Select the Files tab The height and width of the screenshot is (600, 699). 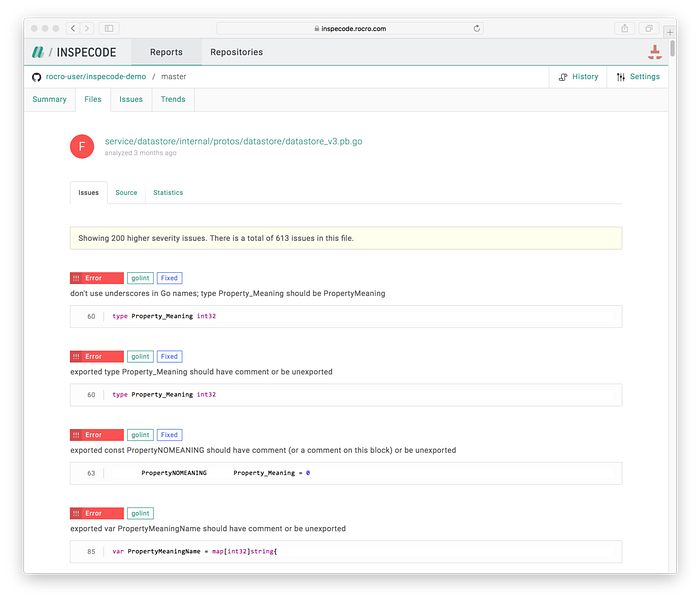(x=93, y=99)
